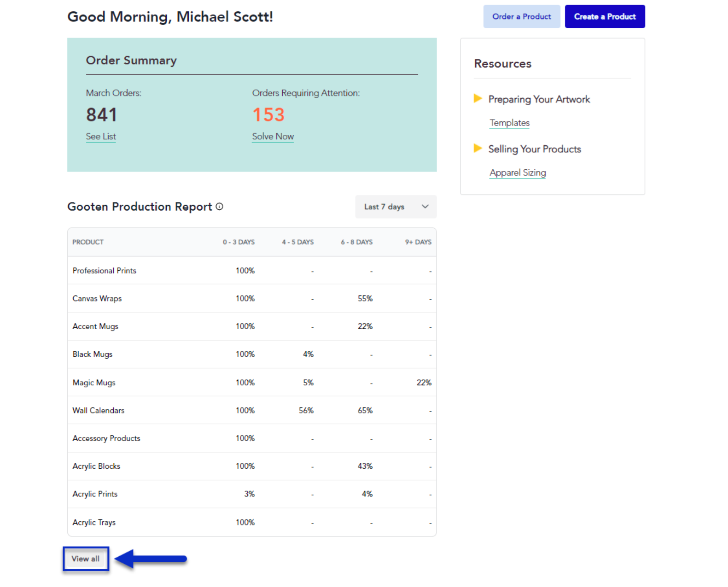Select the Canvas Wraps row name

pyautogui.click(x=97, y=299)
